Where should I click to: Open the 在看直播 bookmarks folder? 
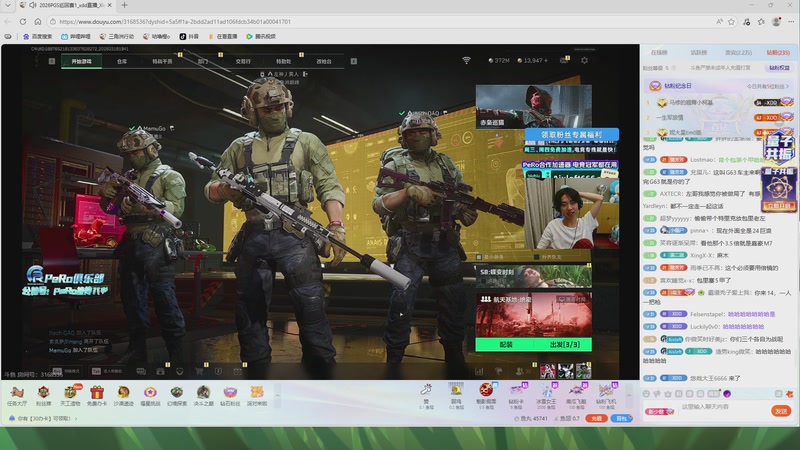click(x=223, y=36)
